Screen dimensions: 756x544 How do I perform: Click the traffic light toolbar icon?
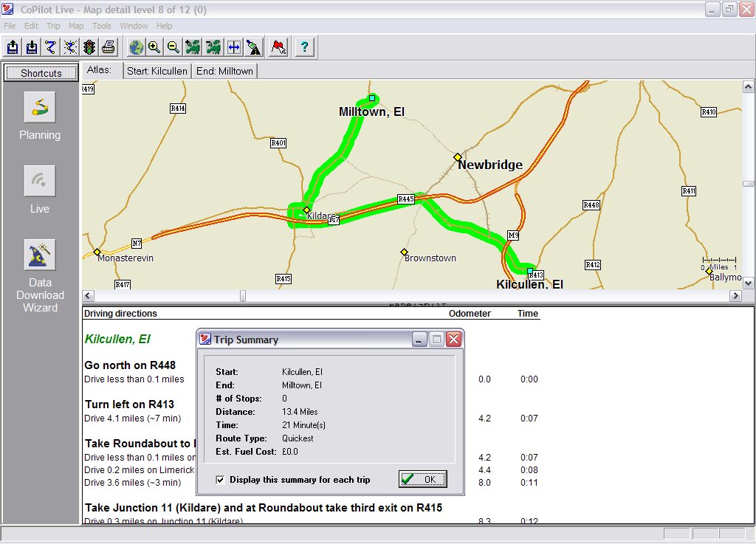(x=89, y=47)
